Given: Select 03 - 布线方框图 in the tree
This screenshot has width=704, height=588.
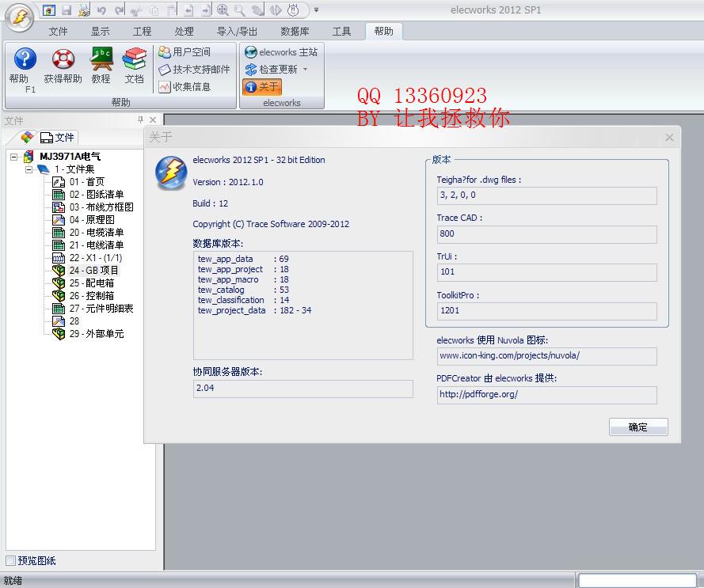Looking at the screenshot, I should [101, 207].
